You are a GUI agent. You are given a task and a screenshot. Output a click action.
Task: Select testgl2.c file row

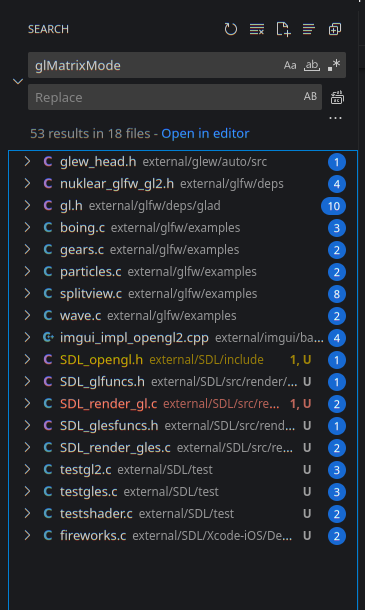click(x=182, y=470)
